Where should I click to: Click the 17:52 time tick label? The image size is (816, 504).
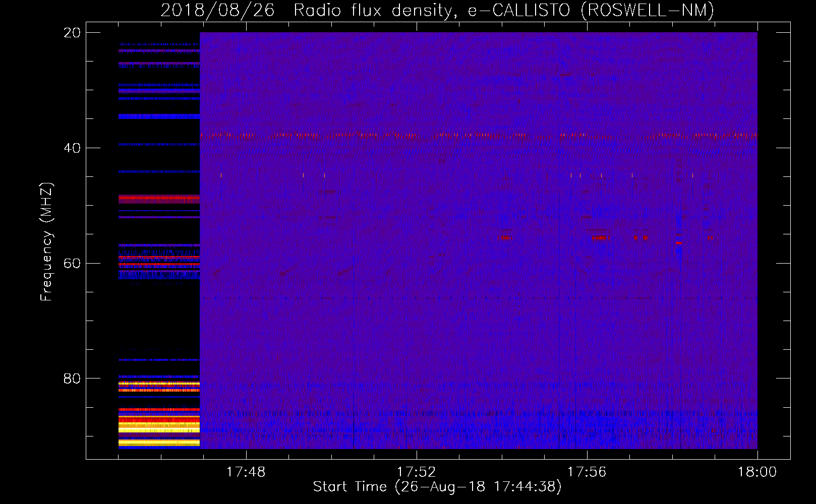click(x=417, y=472)
